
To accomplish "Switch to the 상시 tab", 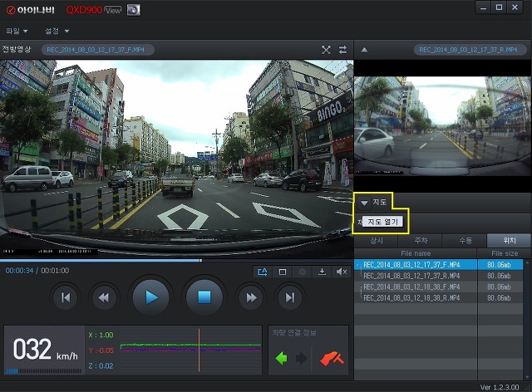I will 376,240.
